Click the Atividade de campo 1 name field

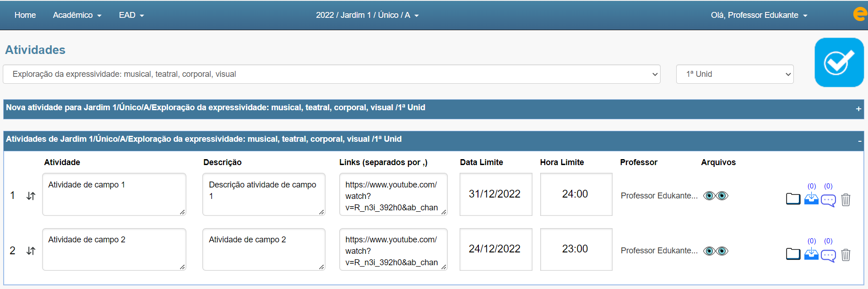(114, 194)
